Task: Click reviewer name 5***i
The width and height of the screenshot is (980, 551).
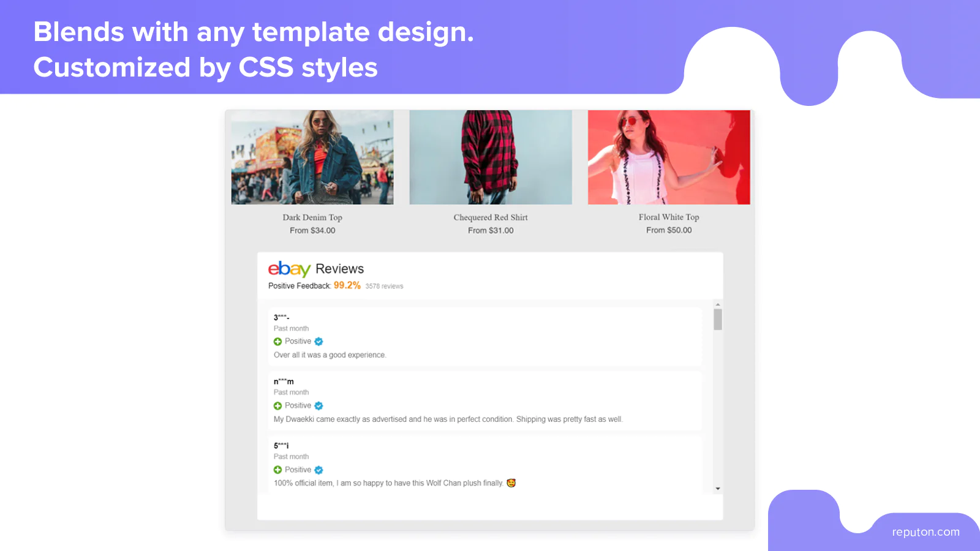Action: [x=281, y=446]
